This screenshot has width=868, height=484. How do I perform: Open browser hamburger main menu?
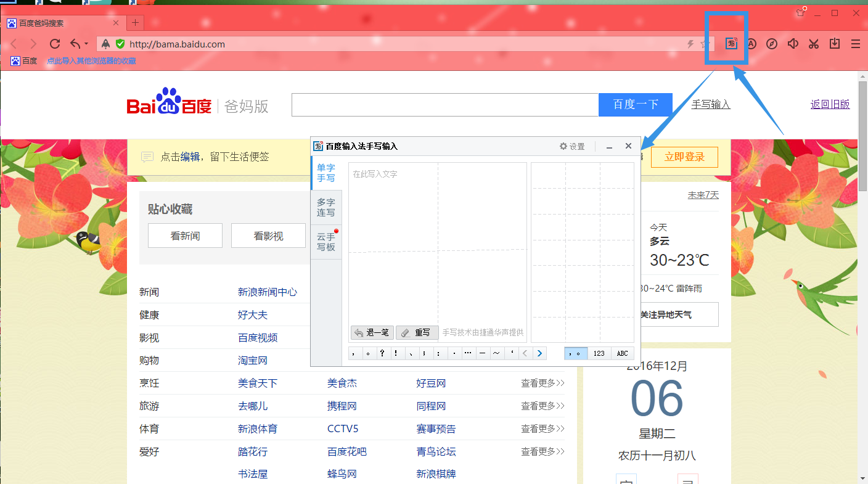click(856, 44)
